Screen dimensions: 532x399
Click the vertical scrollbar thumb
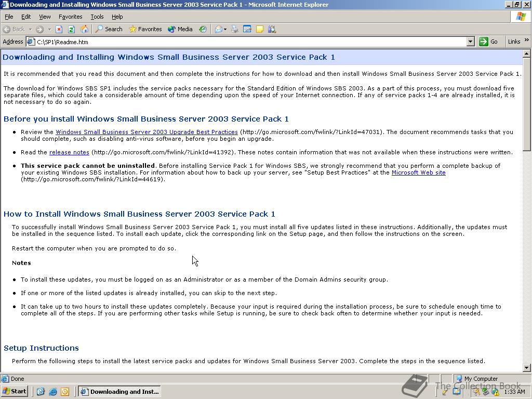pos(527,104)
